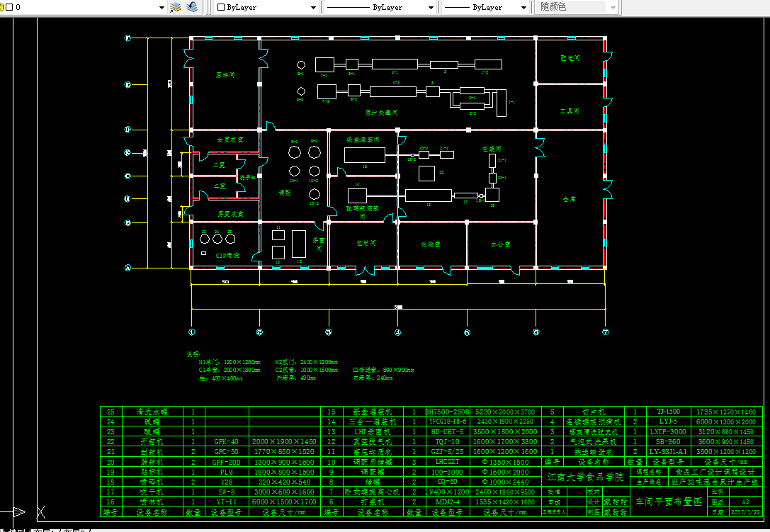The height and width of the screenshot is (532, 770).
Task: Select the 仓库 room label
Action: coord(569,200)
